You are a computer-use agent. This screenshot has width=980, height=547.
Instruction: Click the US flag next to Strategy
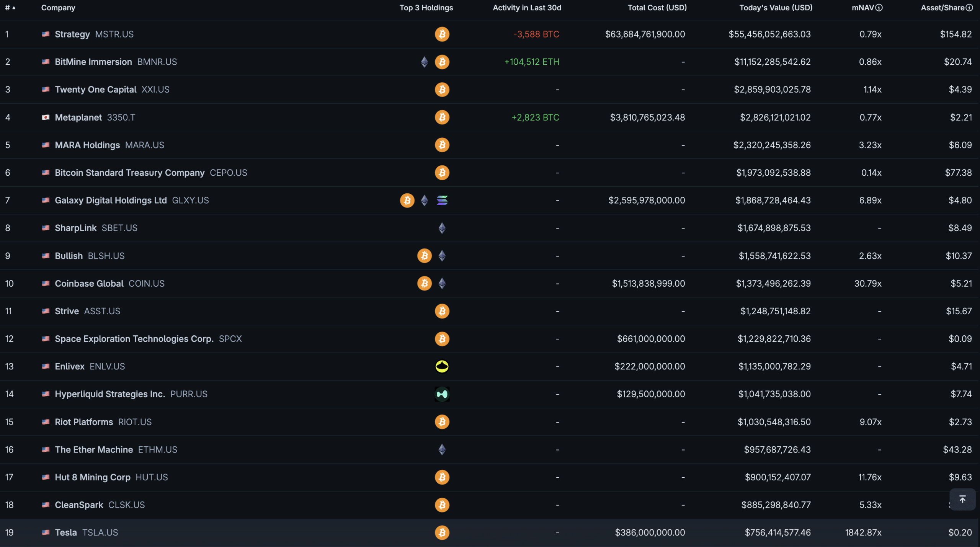tap(46, 34)
